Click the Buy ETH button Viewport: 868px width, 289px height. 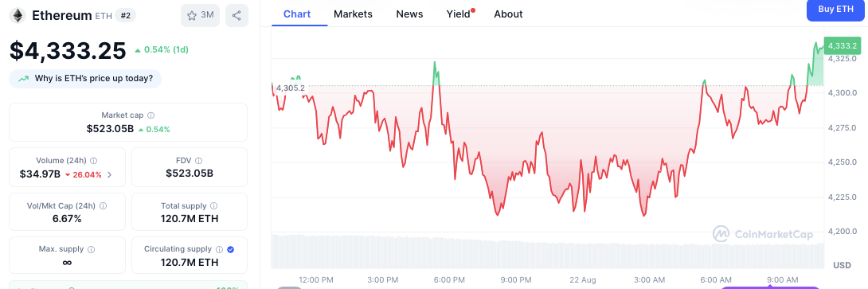coord(836,10)
